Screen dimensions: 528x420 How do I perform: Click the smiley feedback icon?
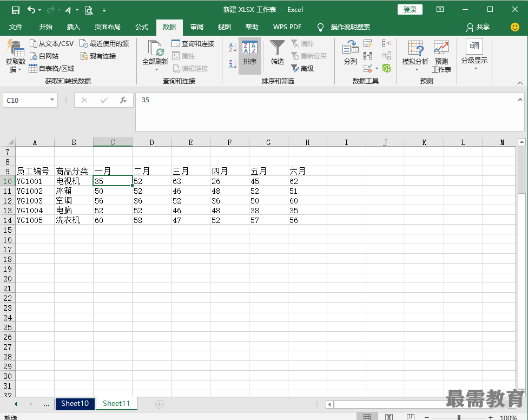coord(515,27)
